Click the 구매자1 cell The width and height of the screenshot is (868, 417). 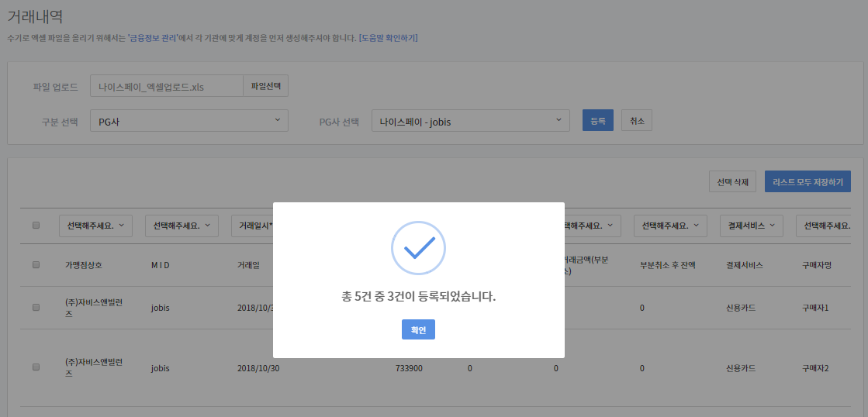tap(815, 308)
